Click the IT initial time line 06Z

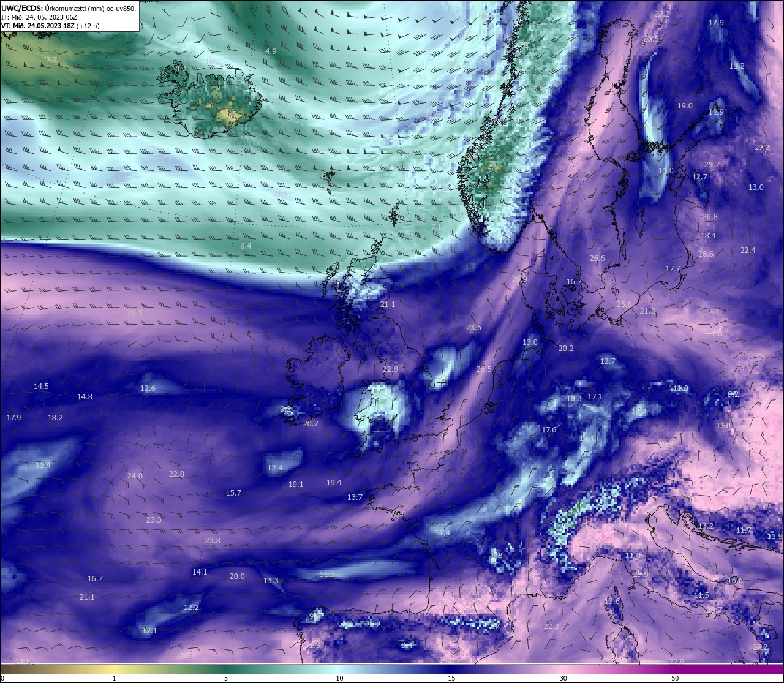pos(39,17)
